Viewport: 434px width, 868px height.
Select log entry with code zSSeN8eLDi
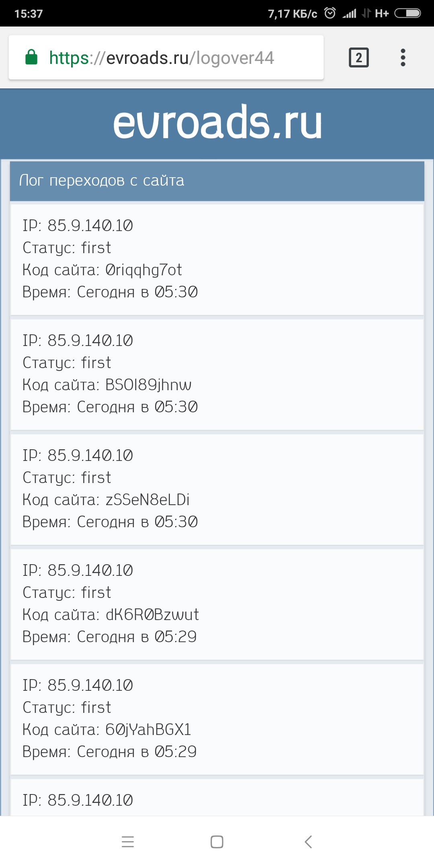coord(217,489)
